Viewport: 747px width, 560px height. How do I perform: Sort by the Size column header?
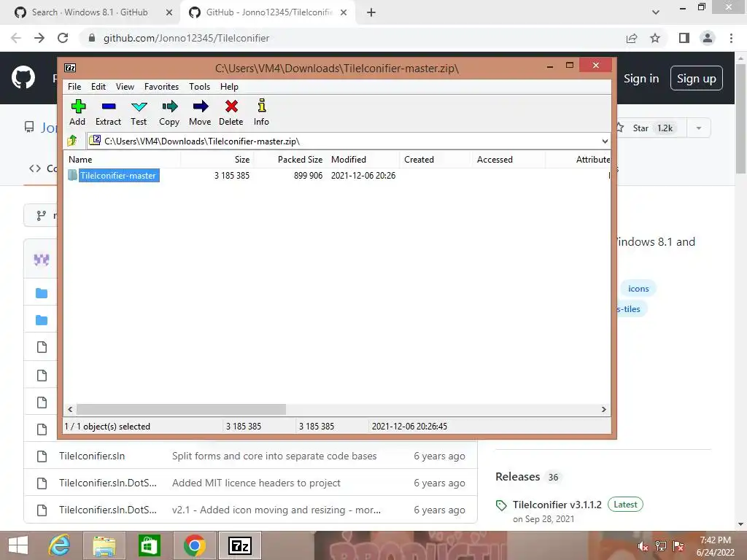[x=217, y=160]
